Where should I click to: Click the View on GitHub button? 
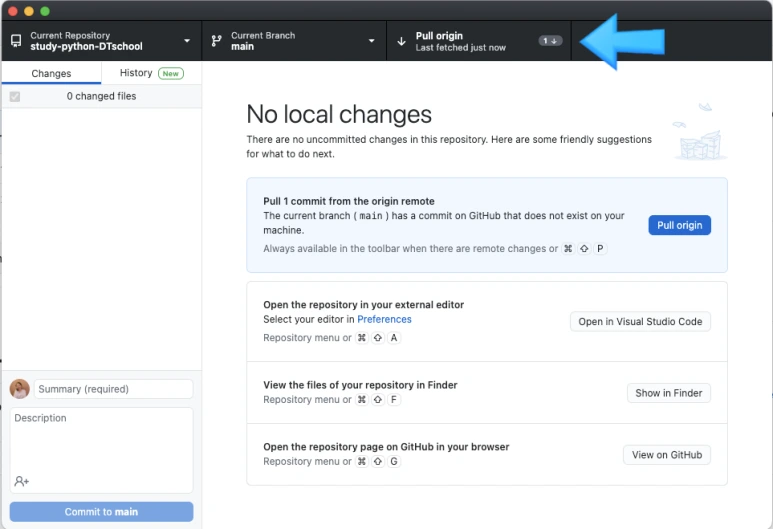click(x=667, y=455)
